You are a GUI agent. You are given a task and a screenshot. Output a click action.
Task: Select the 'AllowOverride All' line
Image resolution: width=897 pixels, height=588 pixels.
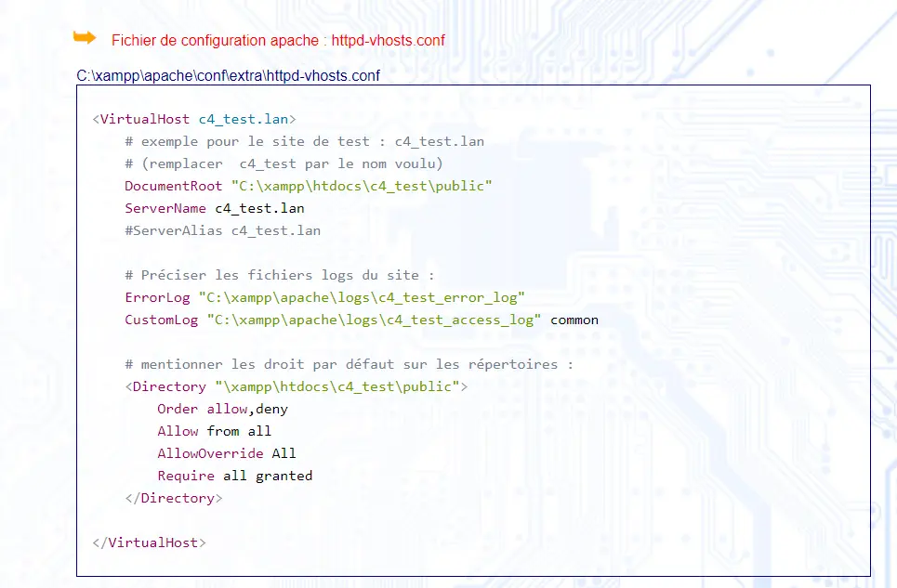point(227,453)
